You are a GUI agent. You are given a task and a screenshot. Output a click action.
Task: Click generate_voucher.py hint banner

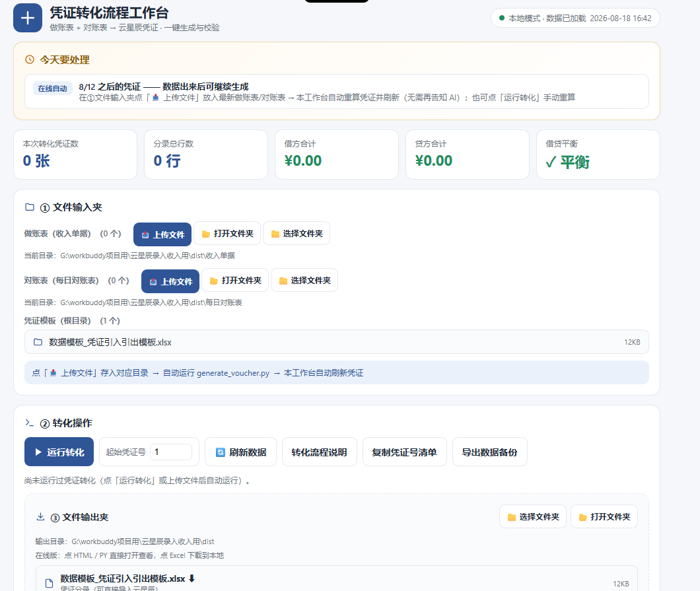pyautogui.click(x=337, y=372)
